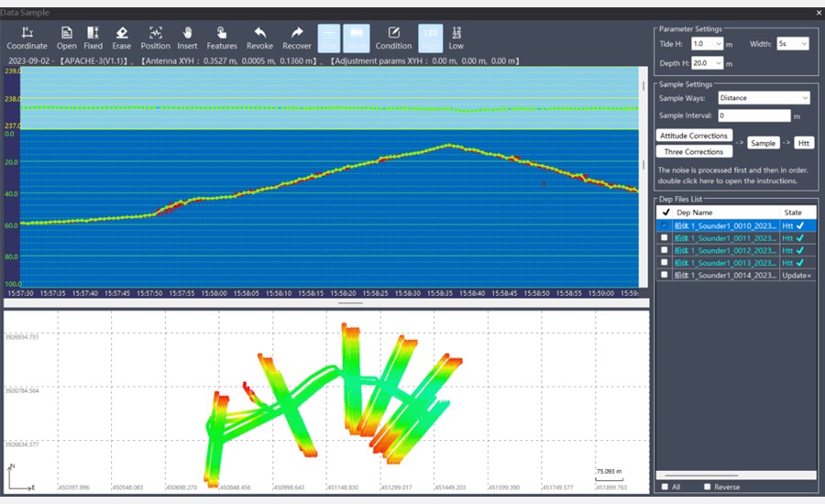Open the Features tool
Viewport: 825px width, 504px height.
pyautogui.click(x=221, y=38)
